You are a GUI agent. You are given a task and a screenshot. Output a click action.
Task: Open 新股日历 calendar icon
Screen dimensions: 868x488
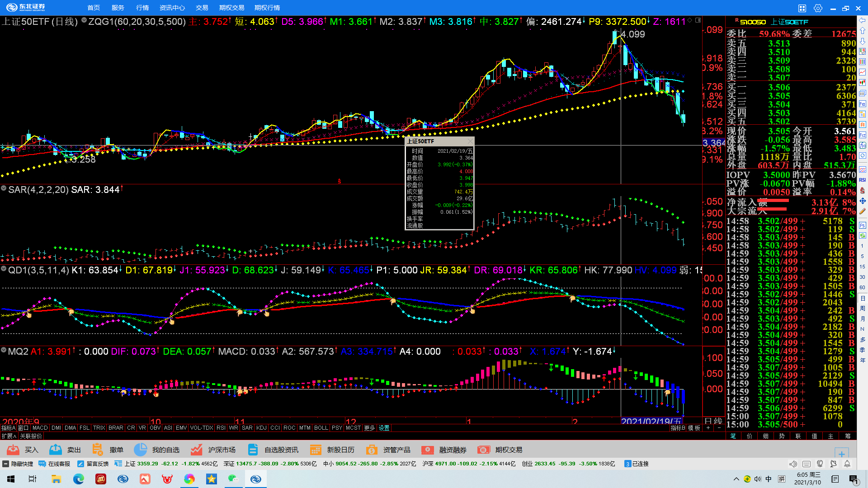[x=316, y=450]
